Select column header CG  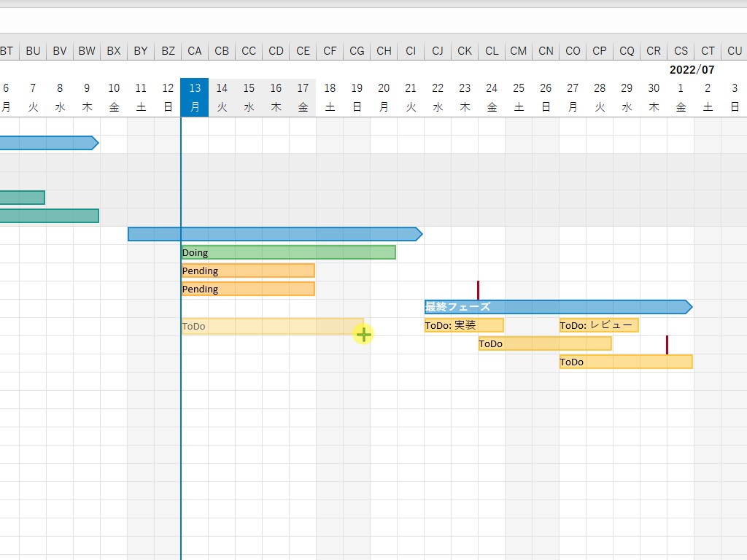point(357,51)
